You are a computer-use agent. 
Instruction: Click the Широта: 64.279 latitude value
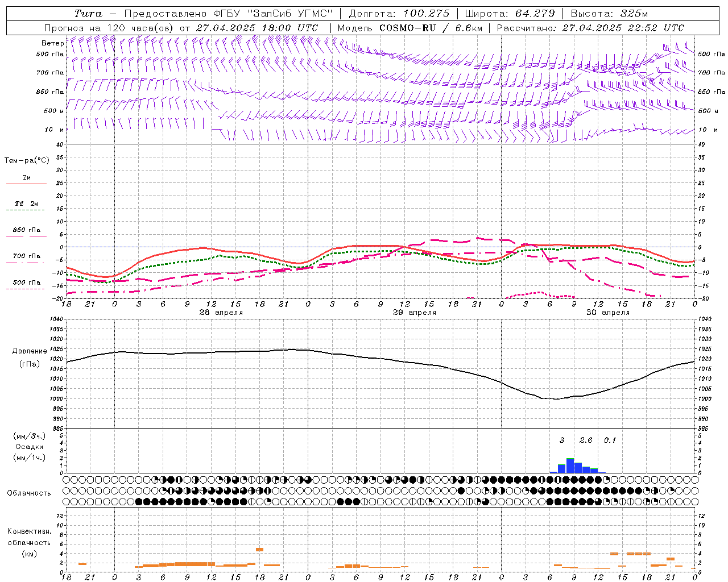tap(510, 14)
